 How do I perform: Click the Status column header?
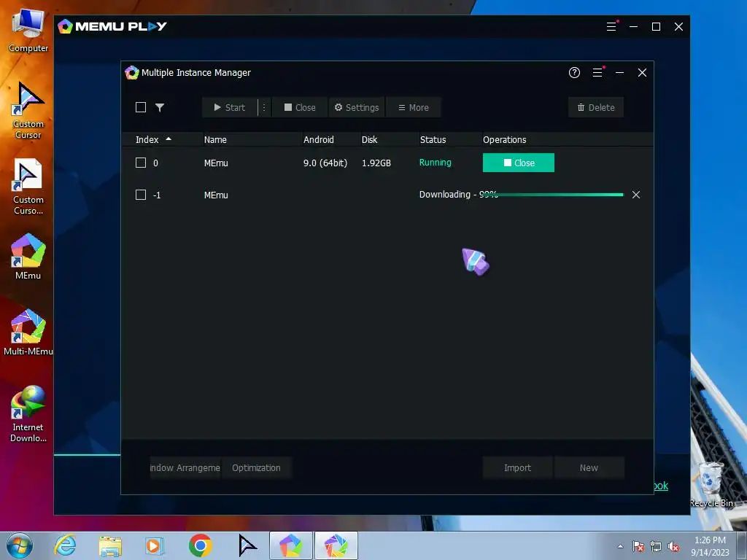(433, 139)
